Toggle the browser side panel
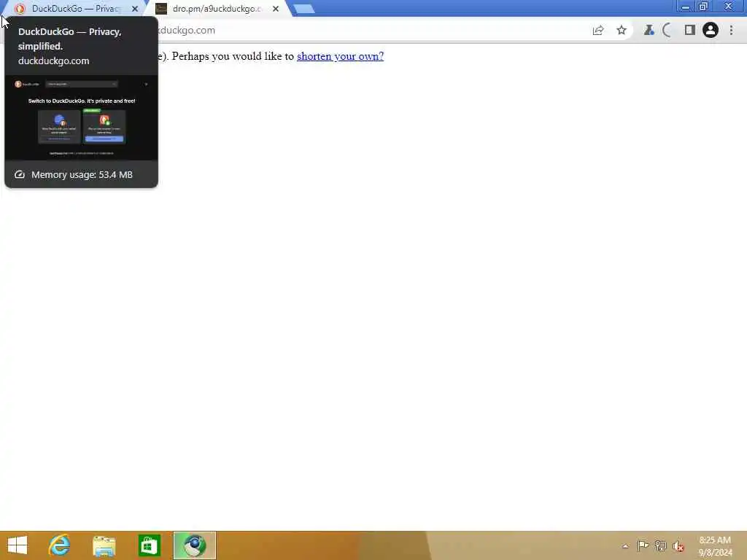The width and height of the screenshot is (747, 560). click(689, 31)
